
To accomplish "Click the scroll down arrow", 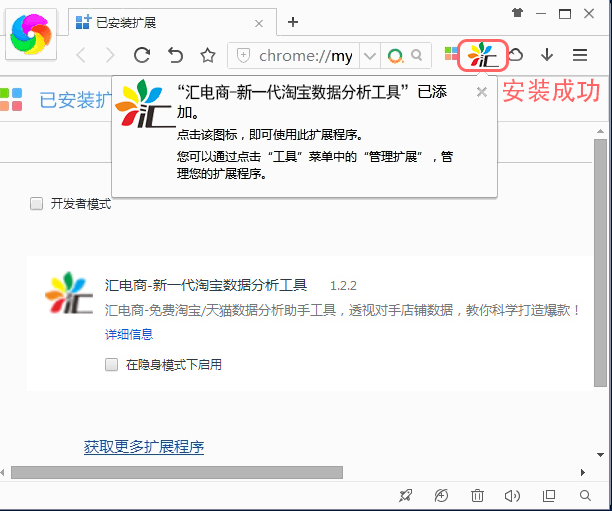I will click(x=600, y=455).
